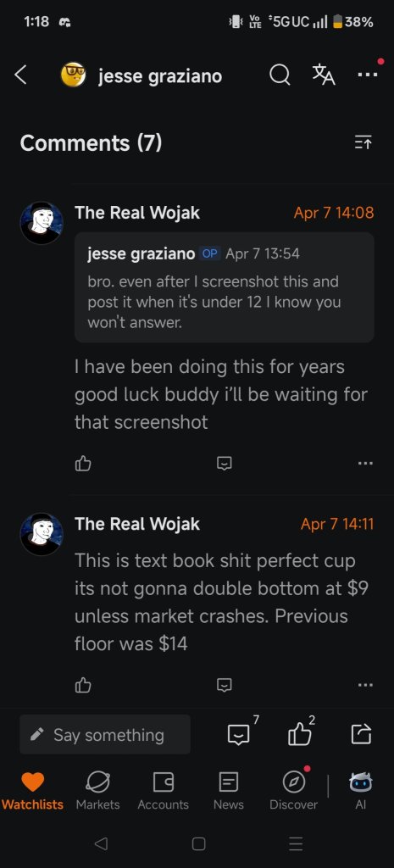Screen dimensions: 394x868
Task: Like the 14:11 Wojak comment
Action: pyautogui.click(x=83, y=685)
